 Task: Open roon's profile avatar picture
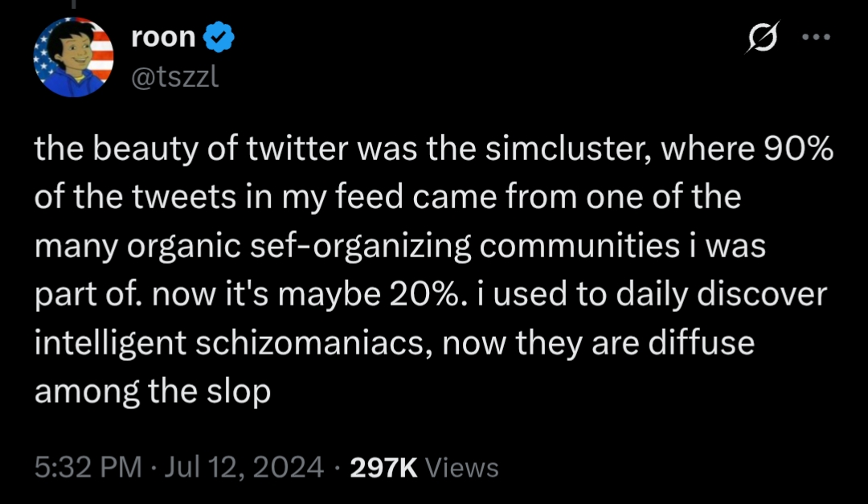(73, 56)
